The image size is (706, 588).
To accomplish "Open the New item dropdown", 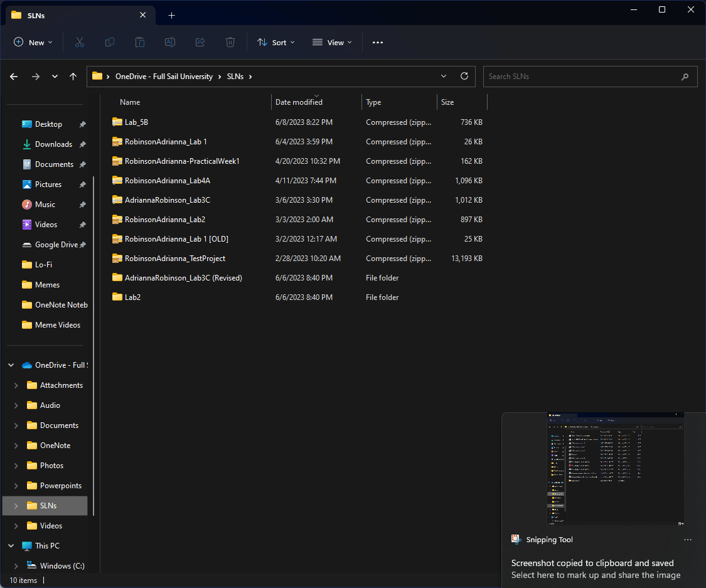I will point(33,42).
